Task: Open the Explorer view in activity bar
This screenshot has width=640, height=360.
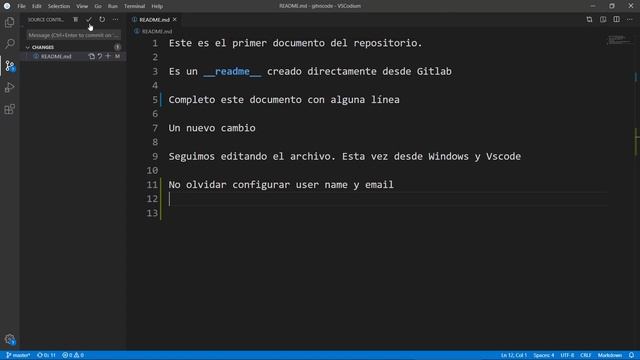Action: coord(9,22)
